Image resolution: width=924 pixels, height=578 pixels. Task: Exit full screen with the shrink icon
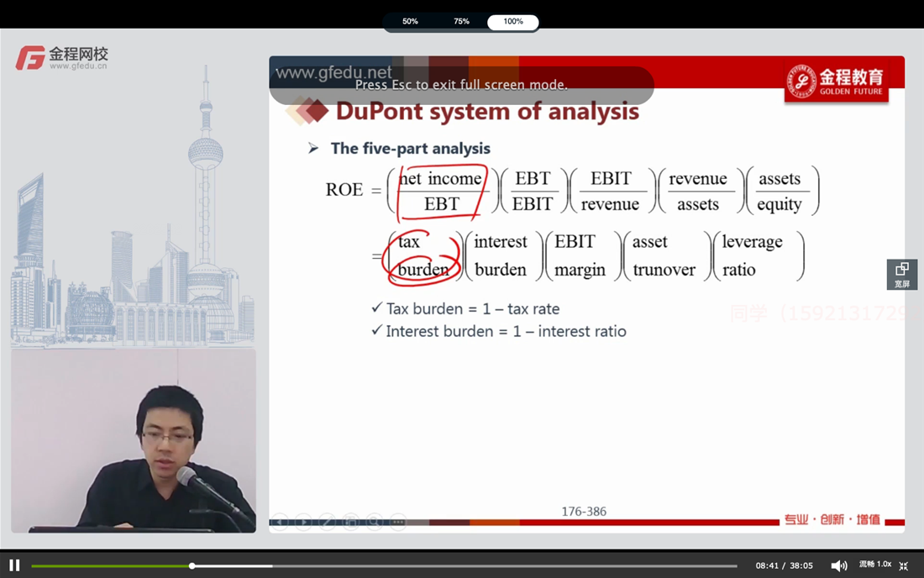(x=903, y=565)
